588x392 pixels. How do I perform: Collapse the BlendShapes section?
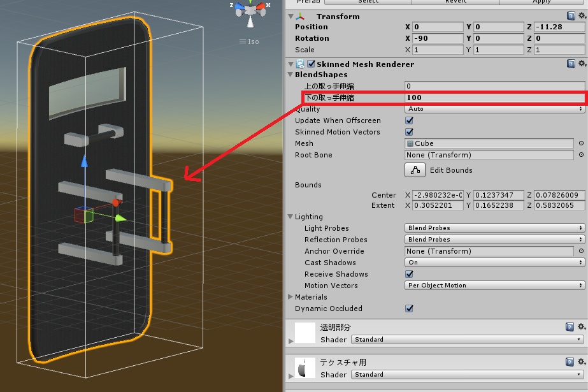(x=290, y=75)
